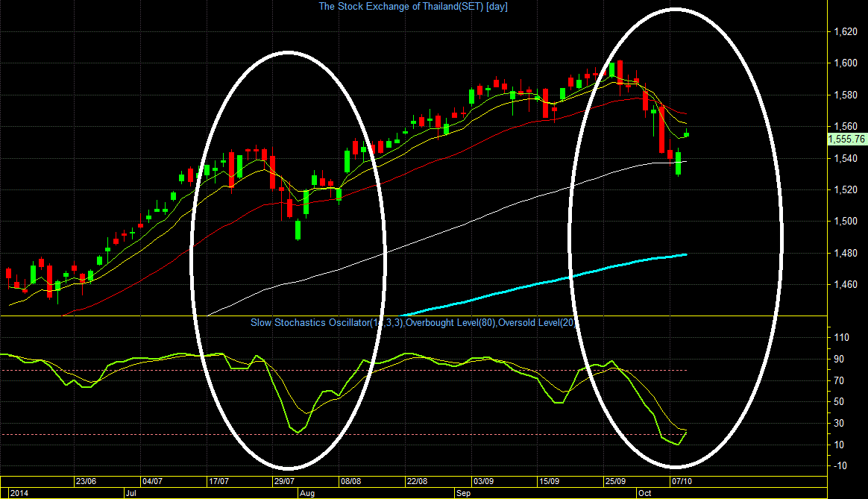
Task: Click the 1,540 price axis label
Action: 846,158
